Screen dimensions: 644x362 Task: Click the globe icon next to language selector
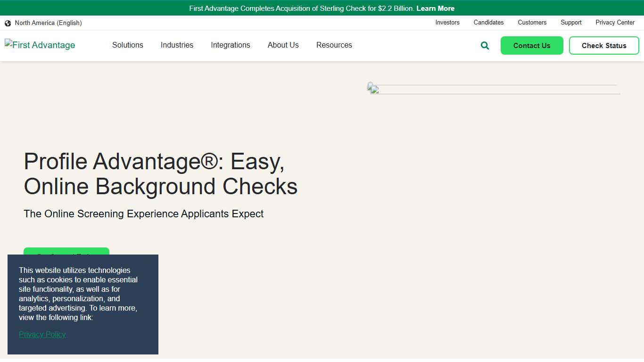coord(8,23)
